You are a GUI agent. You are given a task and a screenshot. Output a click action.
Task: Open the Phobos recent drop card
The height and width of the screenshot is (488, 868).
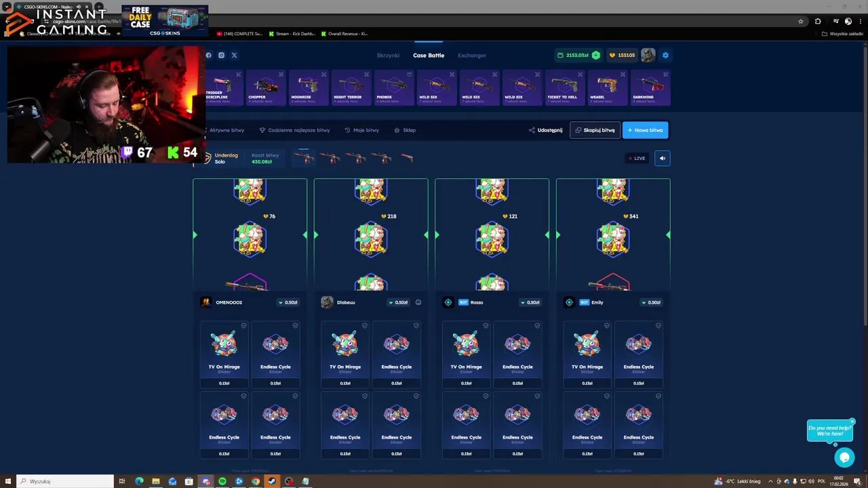(x=394, y=88)
